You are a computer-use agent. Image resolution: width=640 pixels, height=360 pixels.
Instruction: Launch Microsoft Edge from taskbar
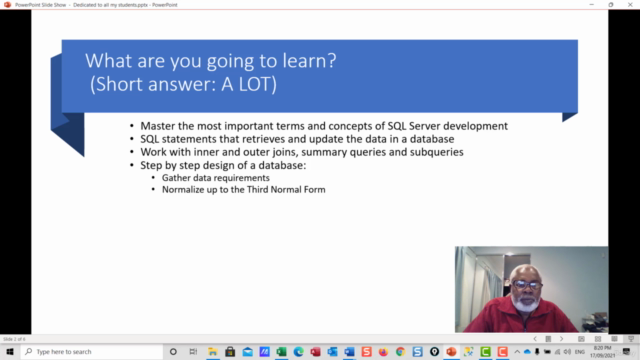[x=298, y=351]
